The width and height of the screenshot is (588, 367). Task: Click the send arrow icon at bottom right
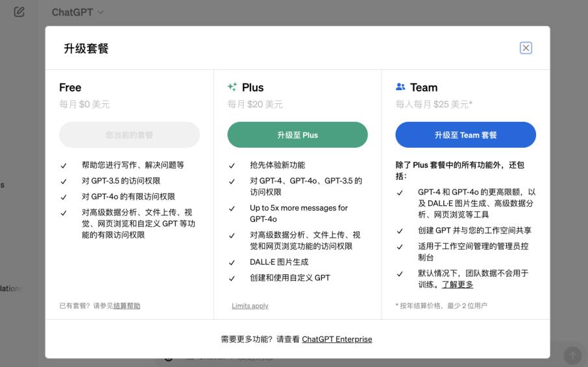click(572, 355)
